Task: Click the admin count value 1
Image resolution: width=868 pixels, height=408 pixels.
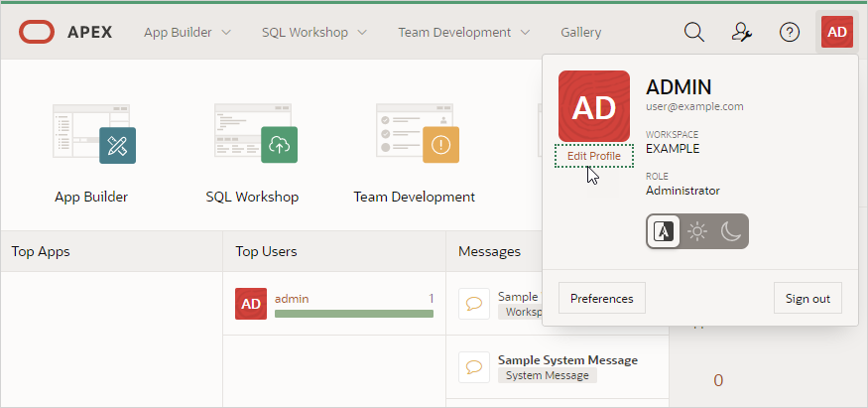Action: [x=432, y=299]
